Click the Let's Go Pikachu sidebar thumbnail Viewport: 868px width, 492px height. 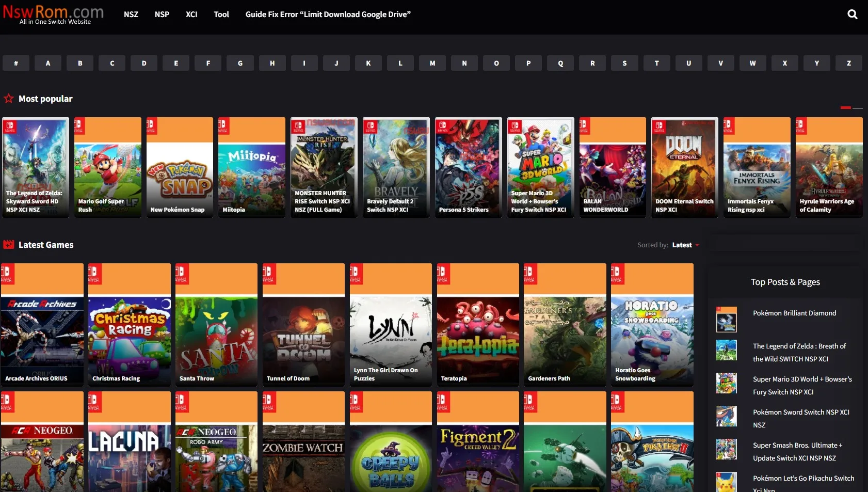click(727, 482)
